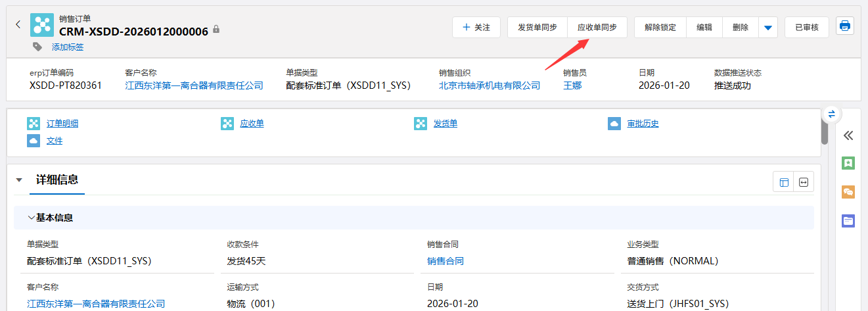Open the purple window sidebar icon

point(848,221)
